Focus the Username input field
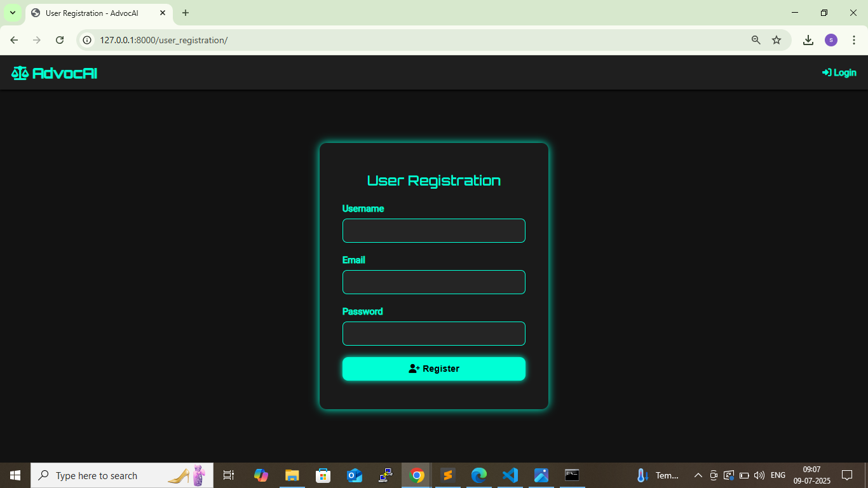 [x=434, y=231]
